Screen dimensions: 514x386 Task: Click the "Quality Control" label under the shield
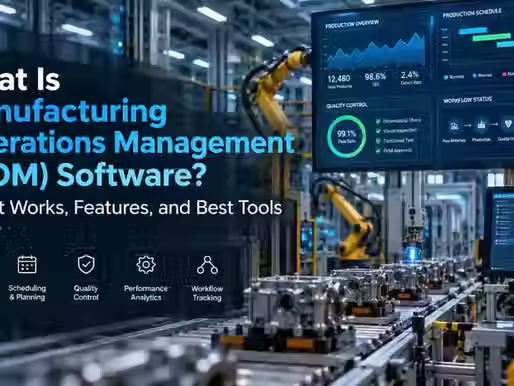pyautogui.click(x=86, y=293)
